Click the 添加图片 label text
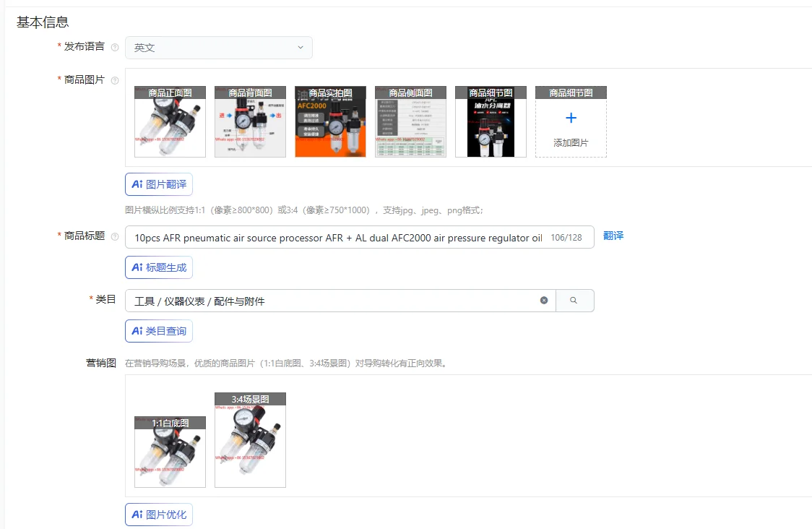 571,142
